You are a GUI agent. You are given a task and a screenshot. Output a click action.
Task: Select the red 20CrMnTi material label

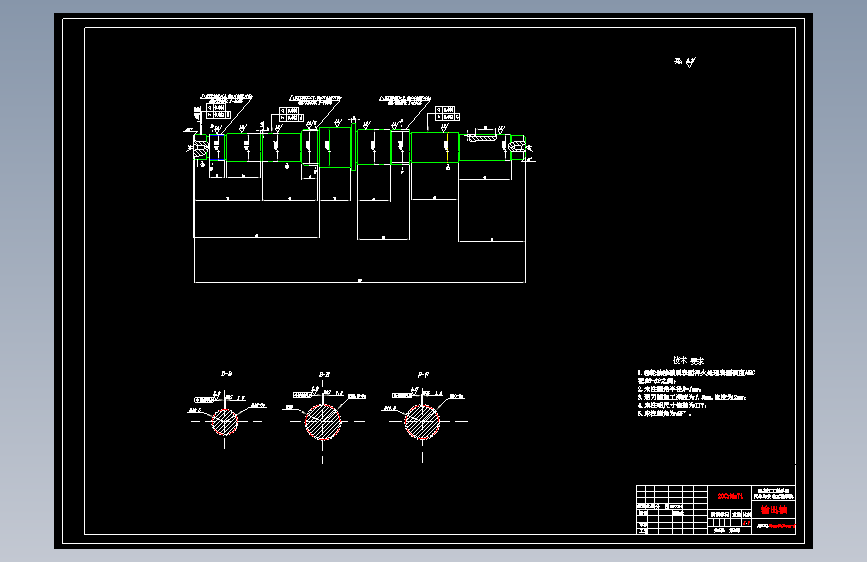click(x=730, y=496)
